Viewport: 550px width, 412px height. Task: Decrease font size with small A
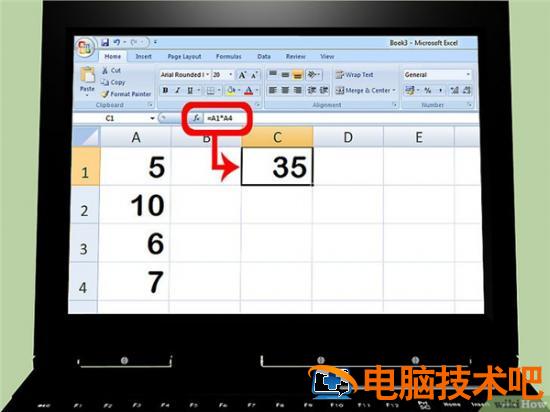pos(254,75)
